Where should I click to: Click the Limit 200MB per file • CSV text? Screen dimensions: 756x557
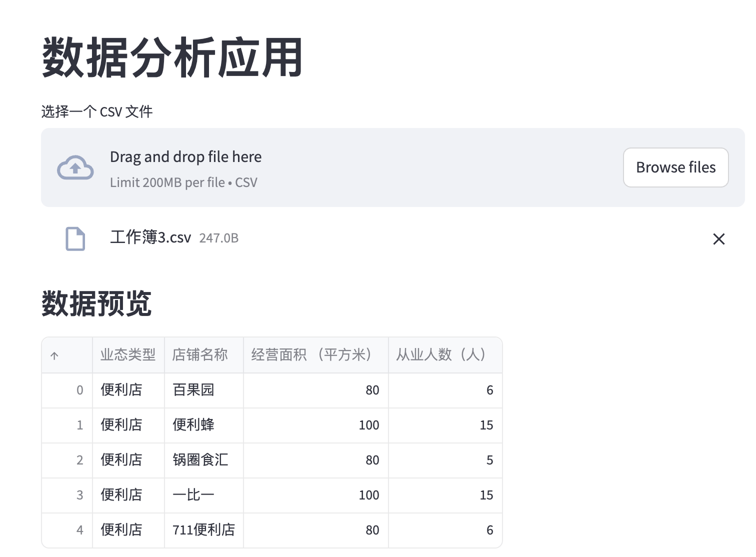pos(183,182)
